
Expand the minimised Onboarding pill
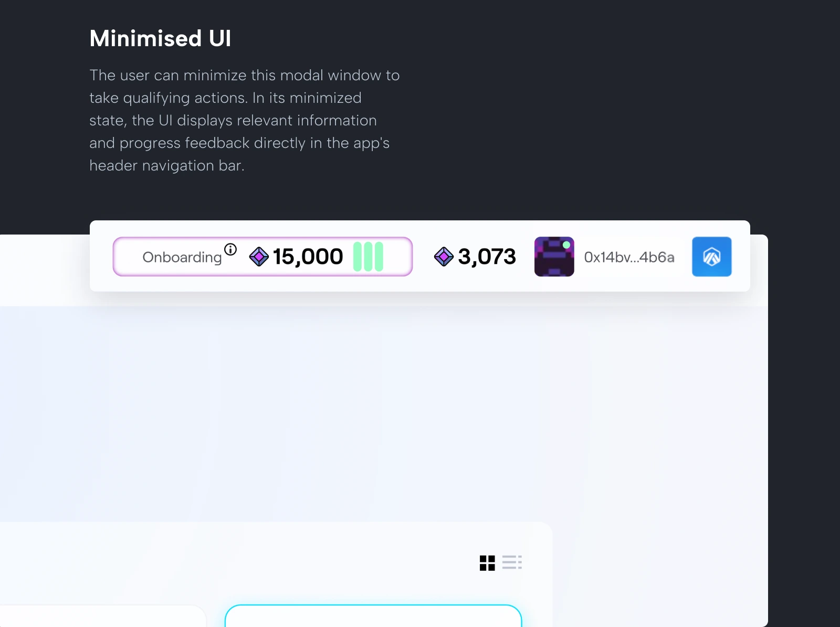(x=262, y=257)
